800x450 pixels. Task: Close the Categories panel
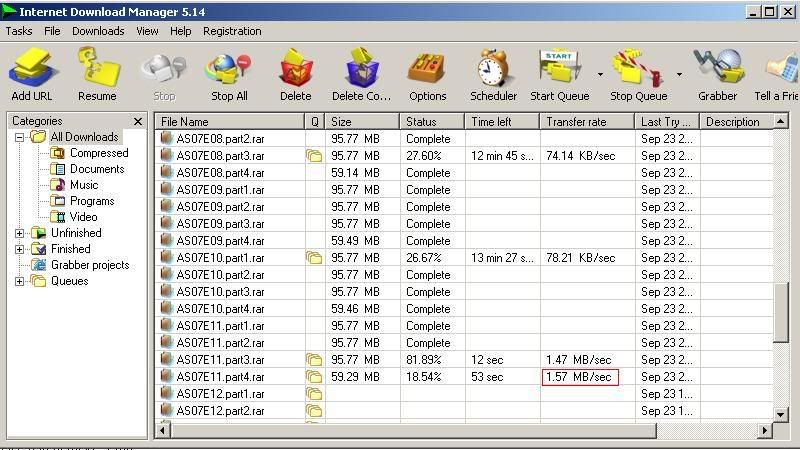(138, 122)
